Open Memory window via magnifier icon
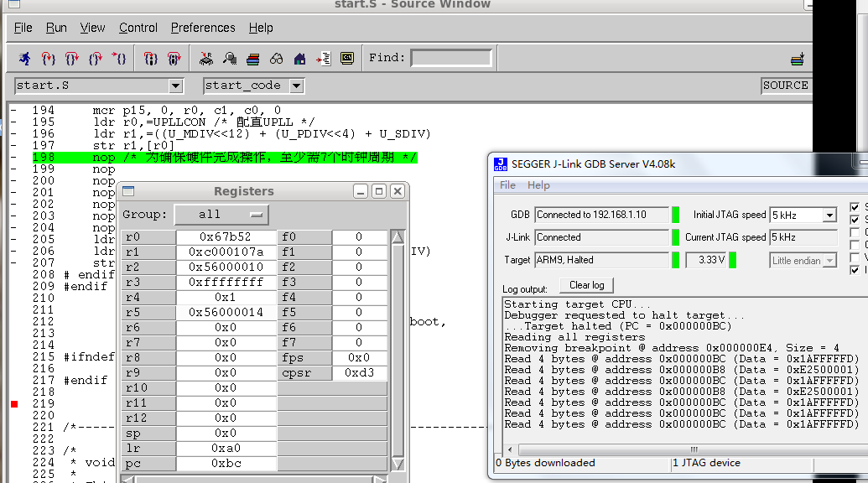The height and width of the screenshot is (483, 868). point(230,58)
